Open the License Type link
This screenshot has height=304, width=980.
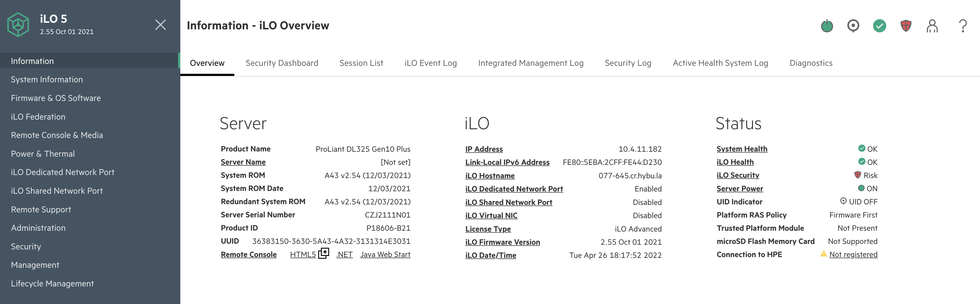488,229
